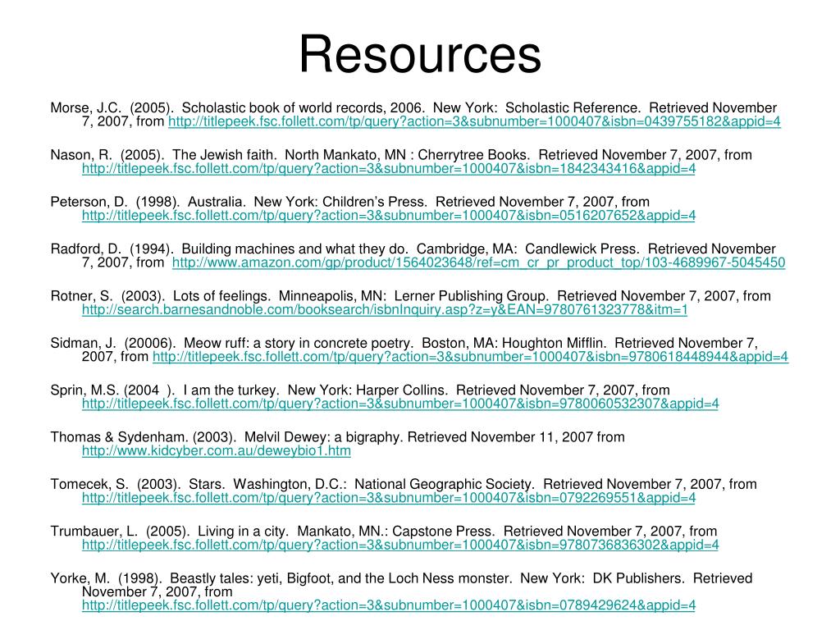
Task: Open the Radford amazon.com product link
Action: coord(478,263)
